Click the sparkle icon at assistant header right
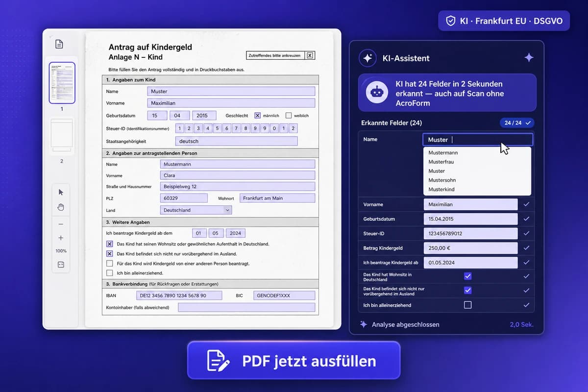Screen dimensions: 588x392 529,57
